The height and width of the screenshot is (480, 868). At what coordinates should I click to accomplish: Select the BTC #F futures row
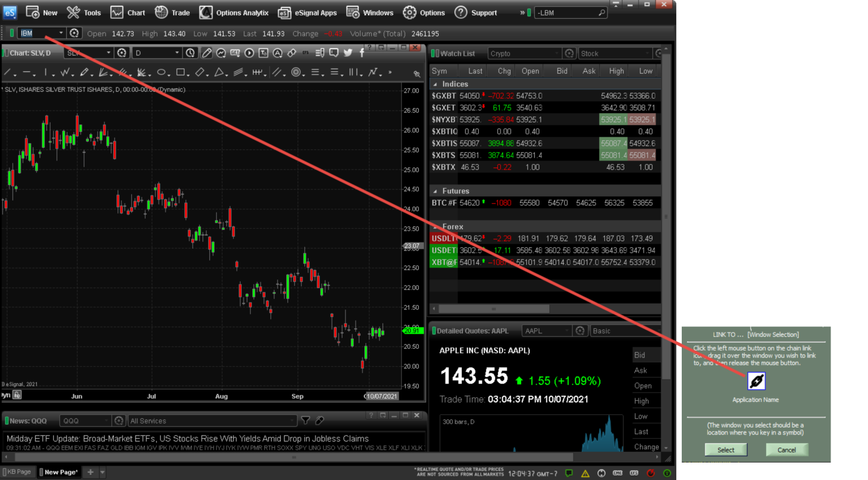545,202
